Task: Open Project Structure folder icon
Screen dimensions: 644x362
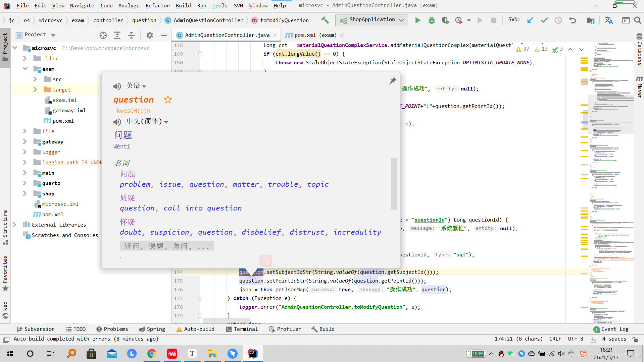Action: (x=591, y=20)
